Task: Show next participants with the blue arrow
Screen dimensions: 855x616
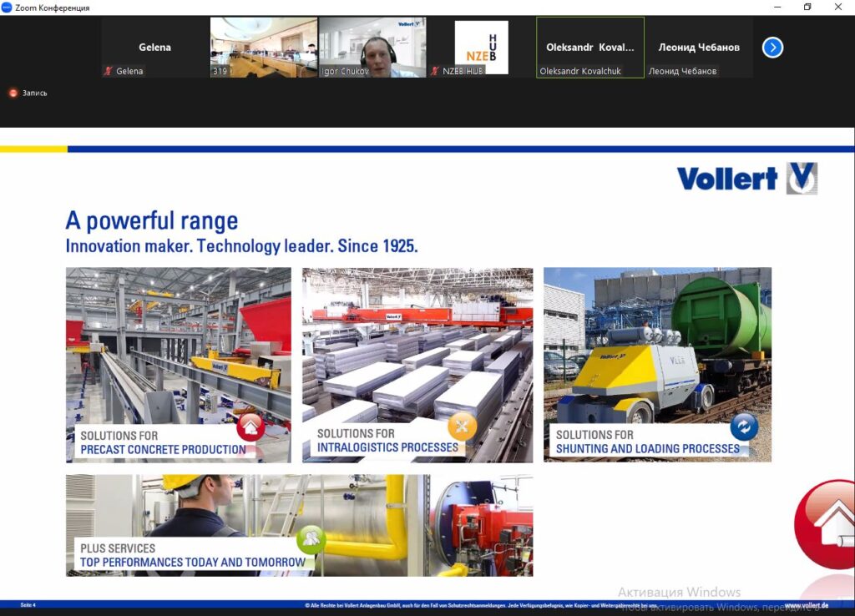Action: click(772, 48)
